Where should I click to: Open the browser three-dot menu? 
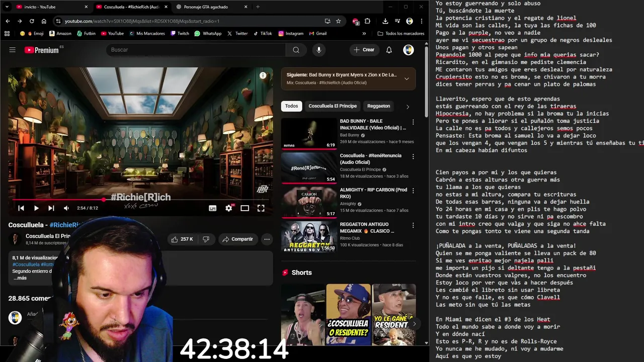[421, 21]
